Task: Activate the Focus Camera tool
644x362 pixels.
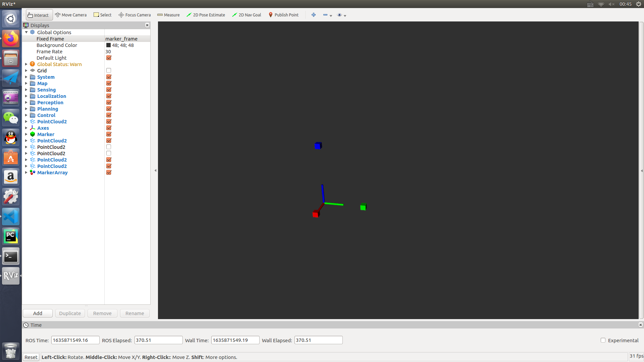Action: tap(135, 15)
